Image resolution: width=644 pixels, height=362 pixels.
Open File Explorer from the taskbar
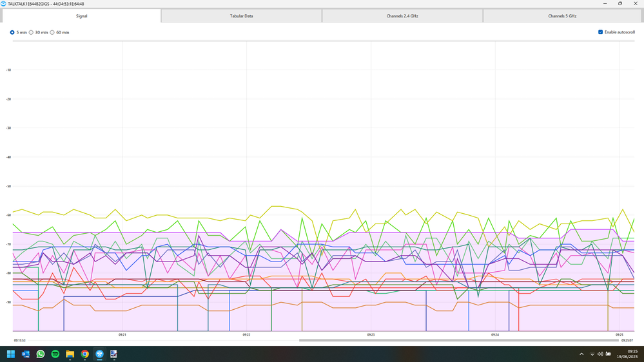[70, 354]
